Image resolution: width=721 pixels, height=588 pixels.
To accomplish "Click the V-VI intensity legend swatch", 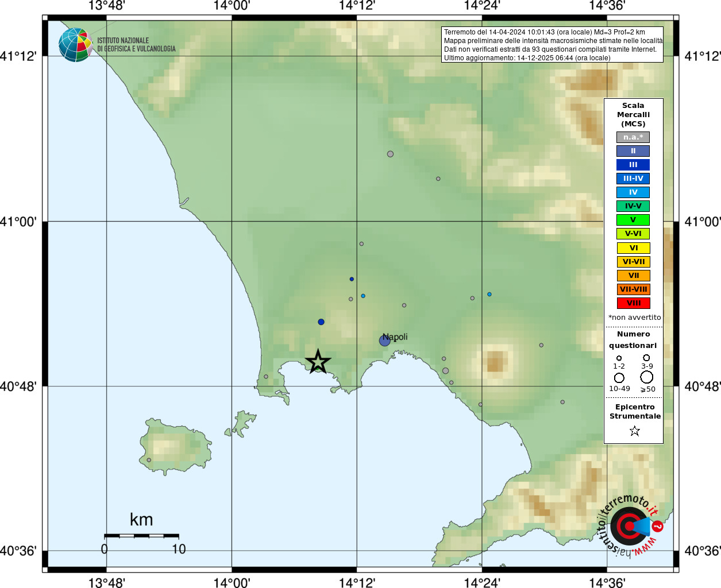I will click(x=633, y=234).
